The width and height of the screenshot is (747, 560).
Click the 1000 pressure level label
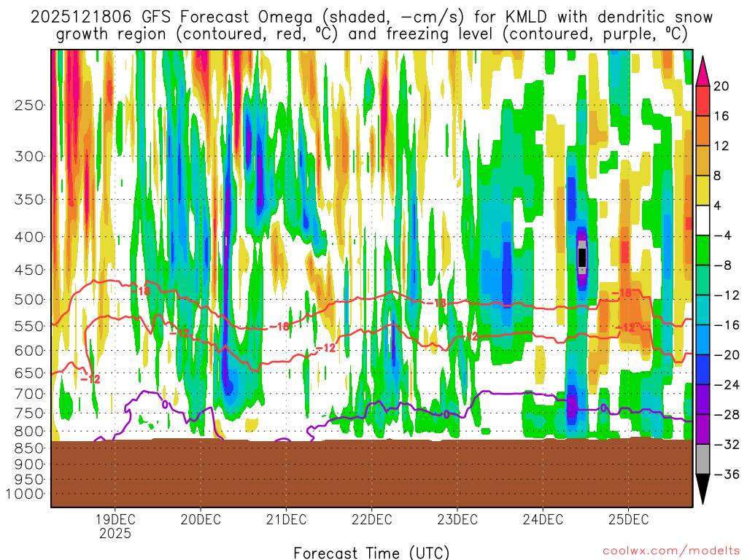tap(25, 494)
